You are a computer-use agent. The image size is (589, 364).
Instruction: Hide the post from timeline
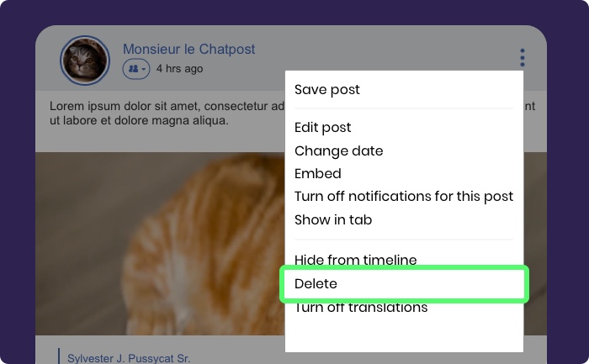coord(355,259)
